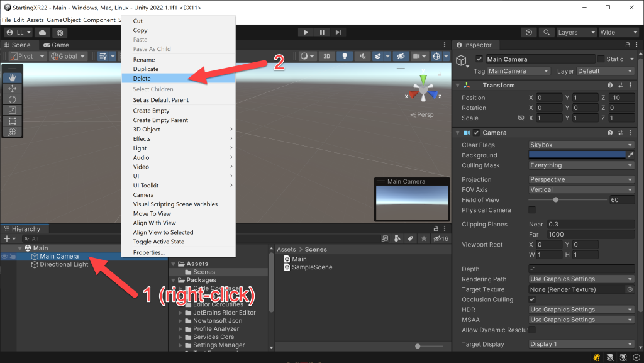Toggle the Occlusion Culling checkbox
644x363 pixels.
click(532, 299)
